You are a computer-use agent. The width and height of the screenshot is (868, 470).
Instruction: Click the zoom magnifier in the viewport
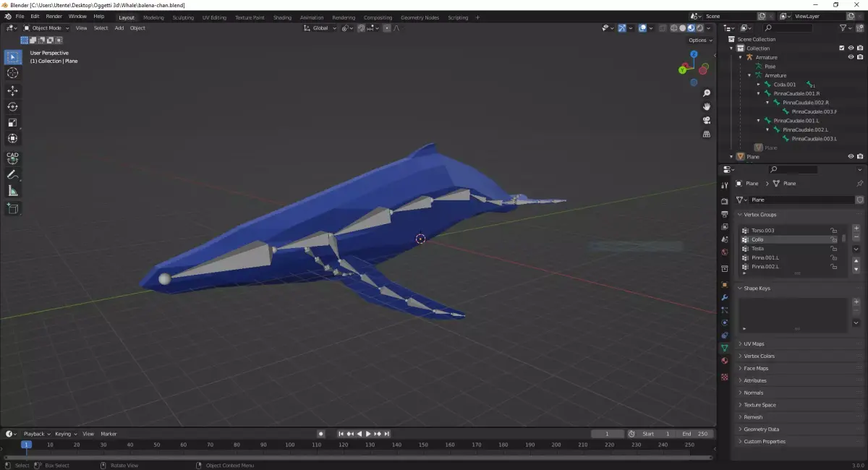707,93
